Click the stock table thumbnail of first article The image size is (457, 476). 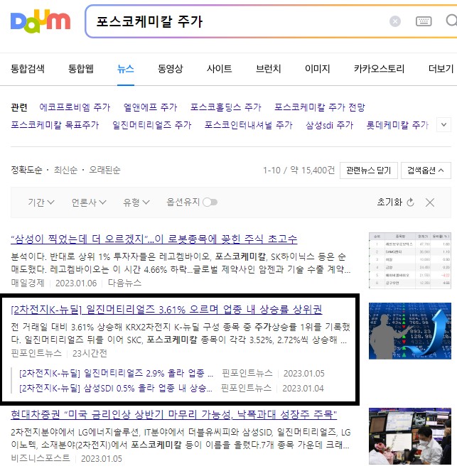point(410,261)
